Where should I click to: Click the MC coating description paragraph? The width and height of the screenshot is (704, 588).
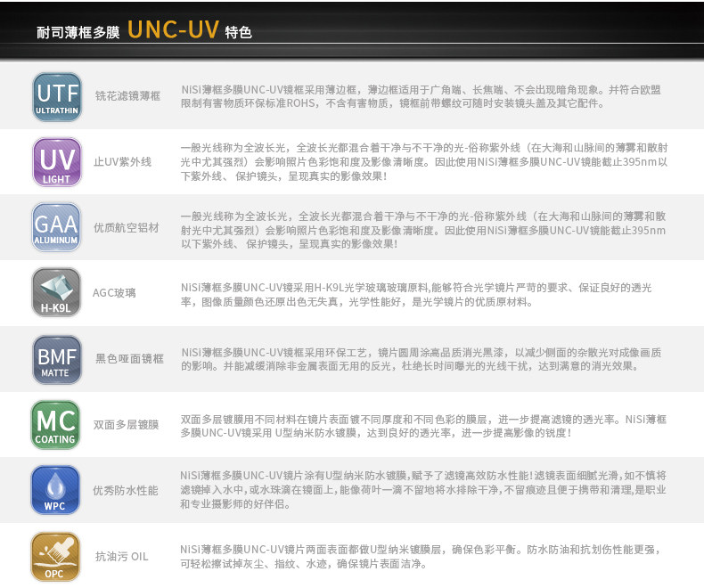pos(423,426)
